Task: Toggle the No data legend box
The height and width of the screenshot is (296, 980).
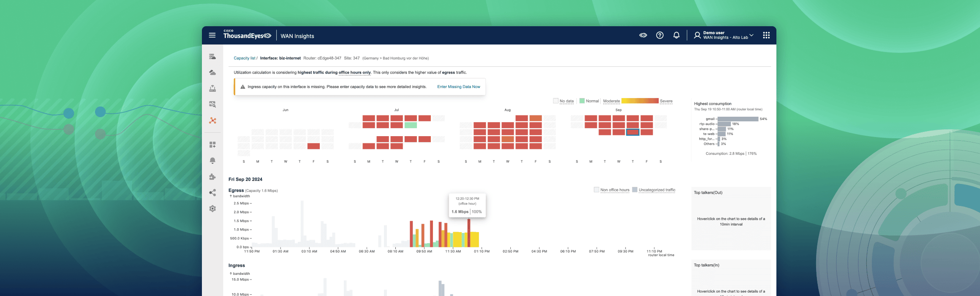Action: click(555, 101)
